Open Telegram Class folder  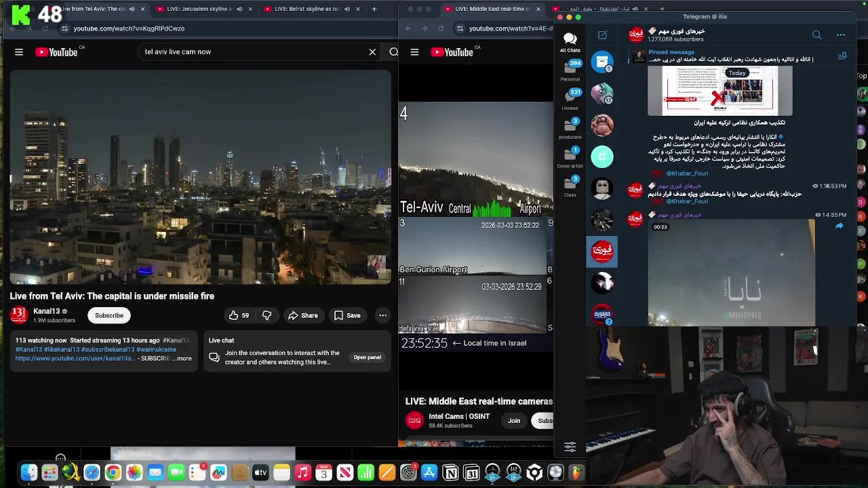coord(570,186)
